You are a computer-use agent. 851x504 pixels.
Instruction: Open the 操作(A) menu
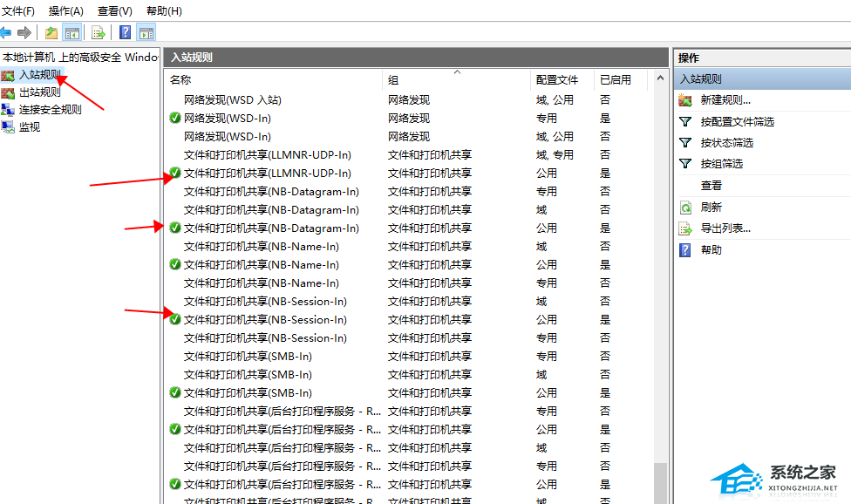[65, 10]
